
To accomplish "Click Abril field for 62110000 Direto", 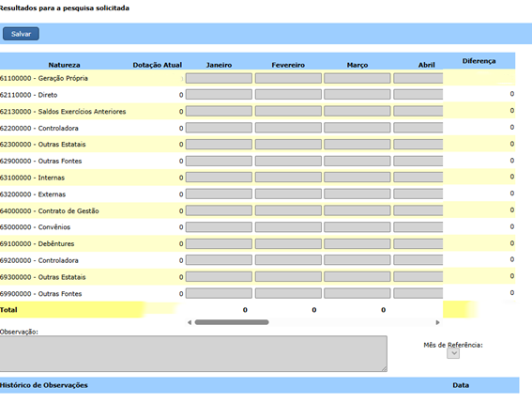I will 418,95.
